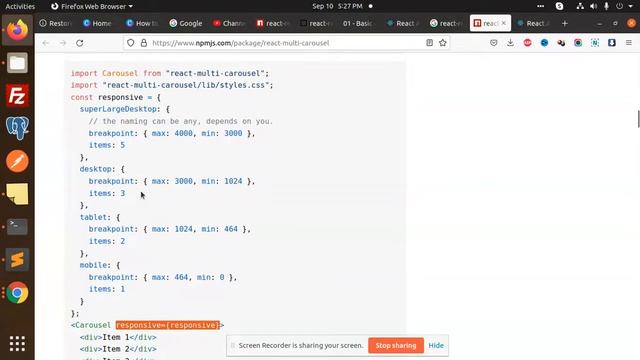Image resolution: width=640 pixels, height=360 pixels.
Task: Click the <div>Item 1</div> line
Action: (x=118, y=337)
